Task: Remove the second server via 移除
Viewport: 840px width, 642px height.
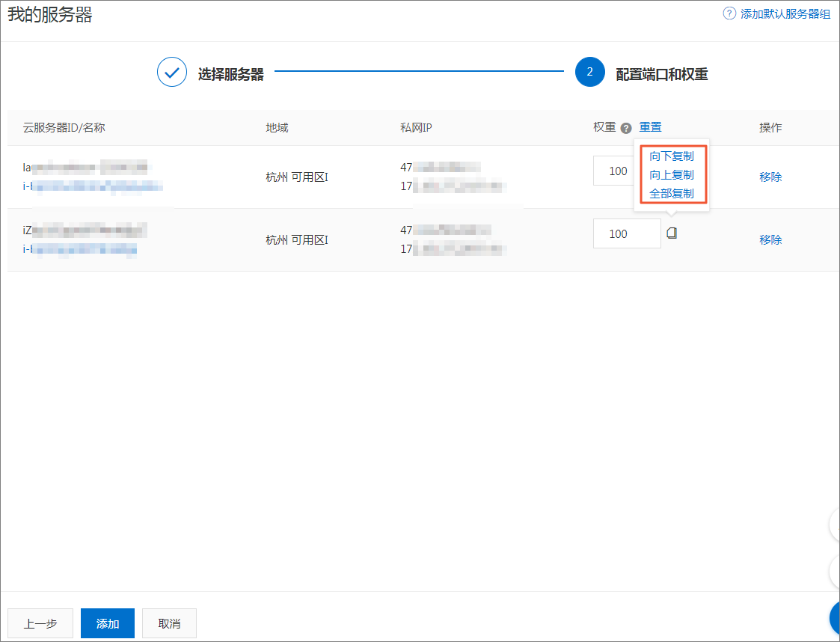Action: tap(770, 239)
